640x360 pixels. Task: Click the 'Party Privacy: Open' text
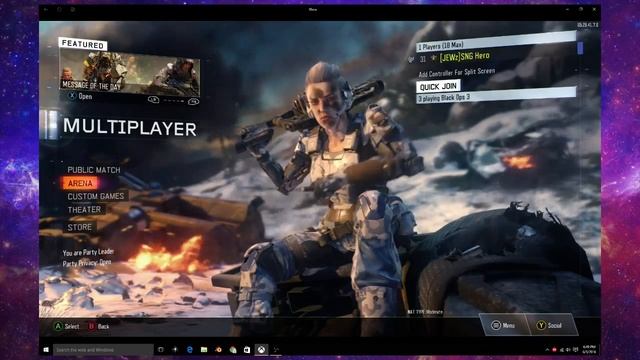click(x=87, y=263)
